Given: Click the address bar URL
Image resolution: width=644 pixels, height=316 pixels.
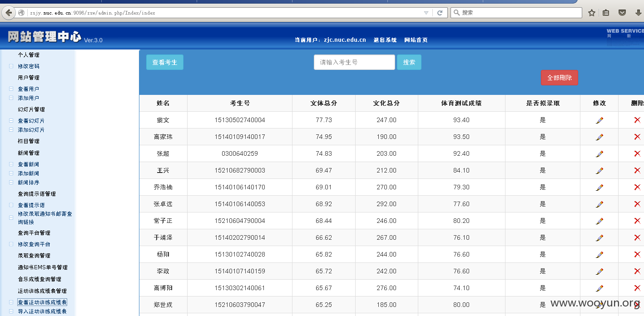Looking at the screenshot, I should pyautogui.click(x=93, y=13).
